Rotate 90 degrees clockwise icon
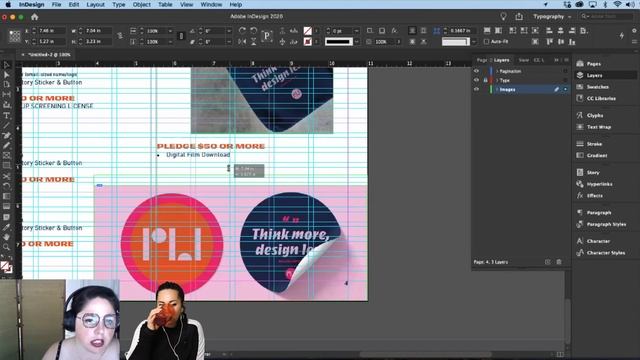The height and width of the screenshot is (360, 640). 242,31
